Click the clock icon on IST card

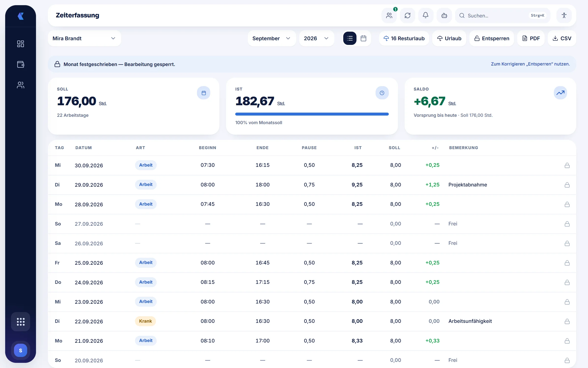382,93
